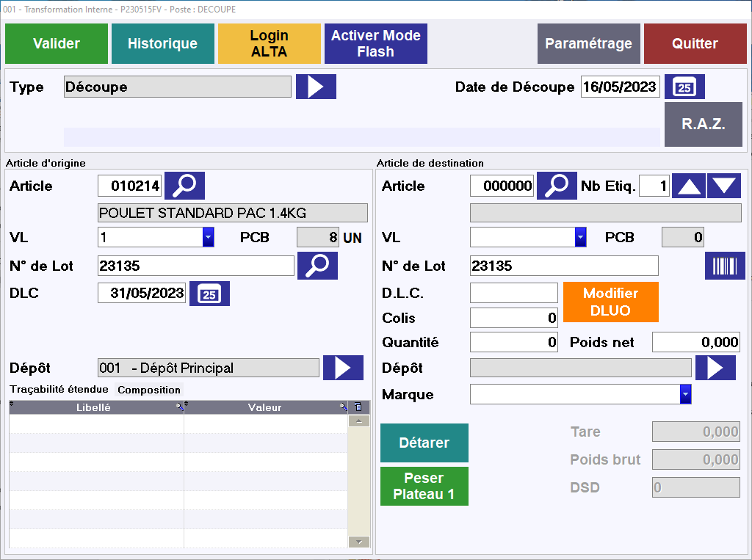Click the destination Quantité input field
The height and width of the screenshot is (560, 752).
[x=514, y=342]
